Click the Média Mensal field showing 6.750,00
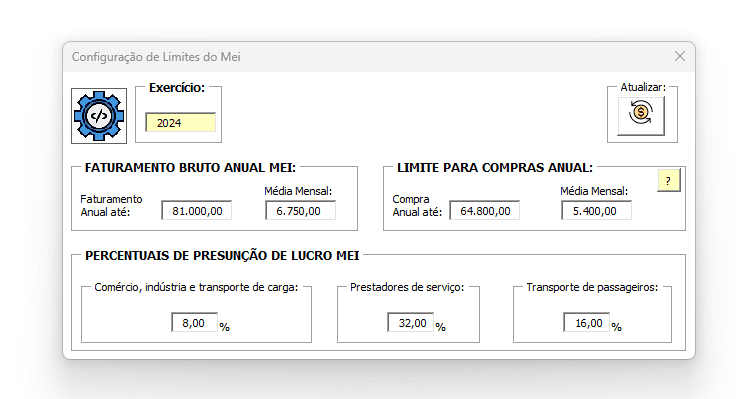The image size is (754, 399). pos(300,211)
